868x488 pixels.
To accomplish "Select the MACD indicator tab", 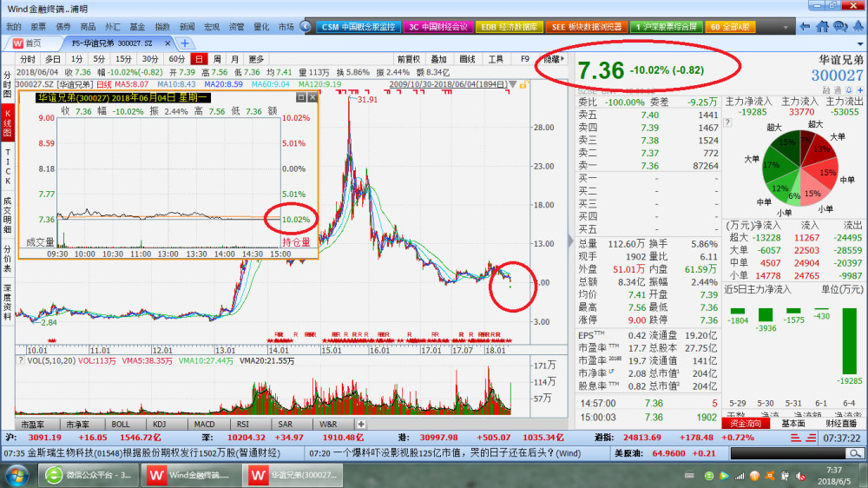I will pyautogui.click(x=204, y=425).
